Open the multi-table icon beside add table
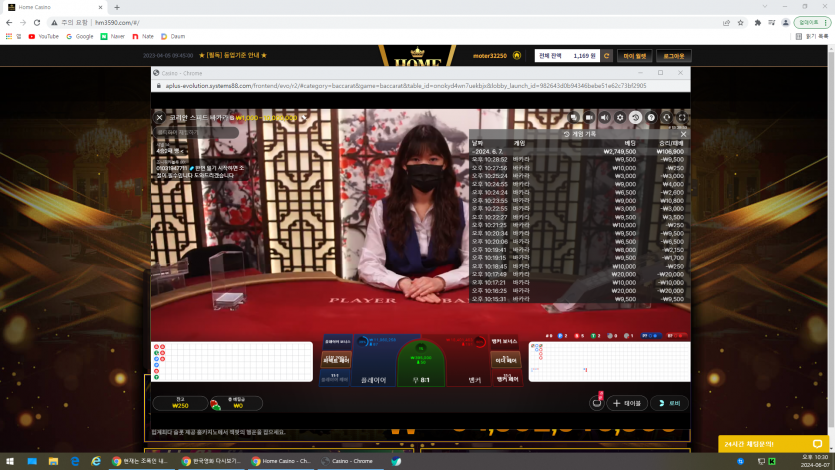The height and width of the screenshot is (470, 835). point(596,403)
